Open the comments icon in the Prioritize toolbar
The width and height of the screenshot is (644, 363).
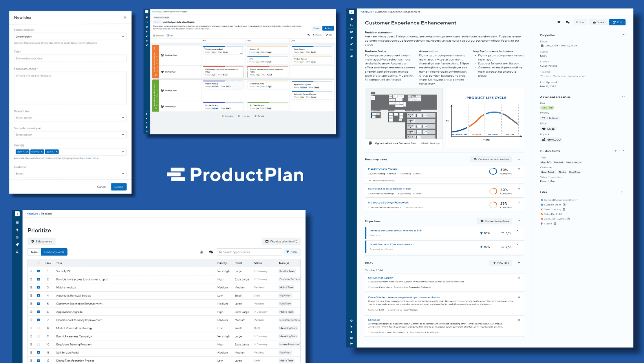(x=211, y=252)
